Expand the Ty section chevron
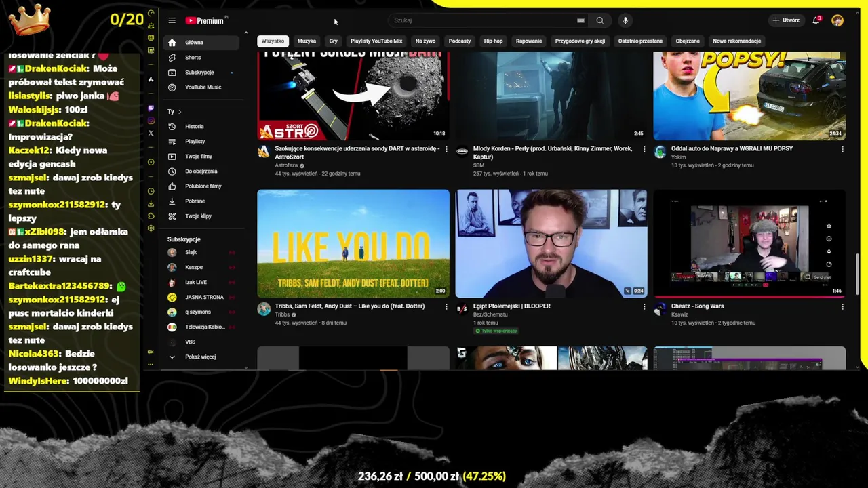This screenshot has width=868, height=488. coord(179,112)
